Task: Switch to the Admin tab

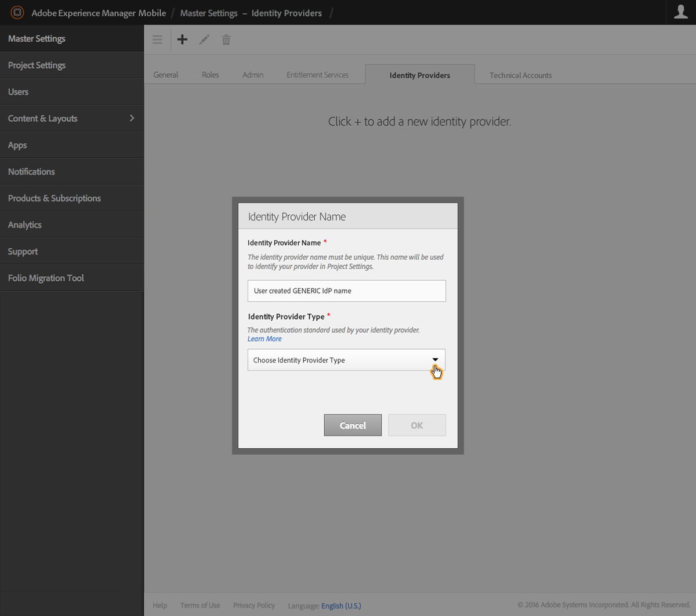Action: pyautogui.click(x=253, y=75)
